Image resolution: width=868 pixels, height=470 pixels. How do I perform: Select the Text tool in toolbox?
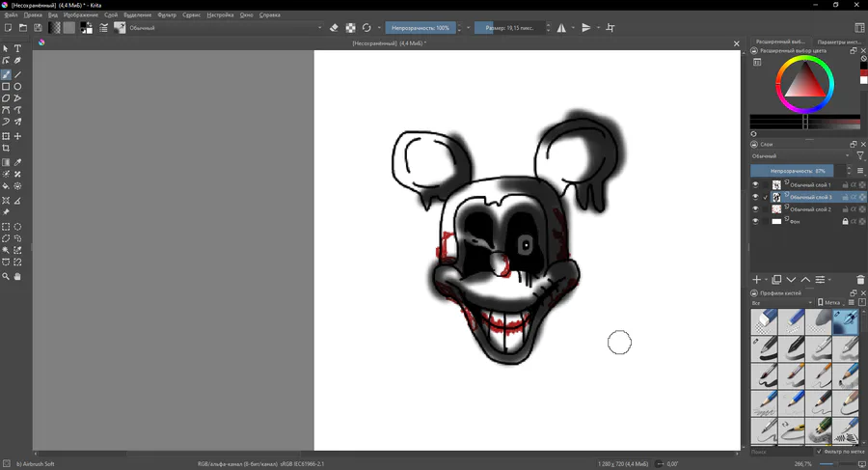point(17,48)
